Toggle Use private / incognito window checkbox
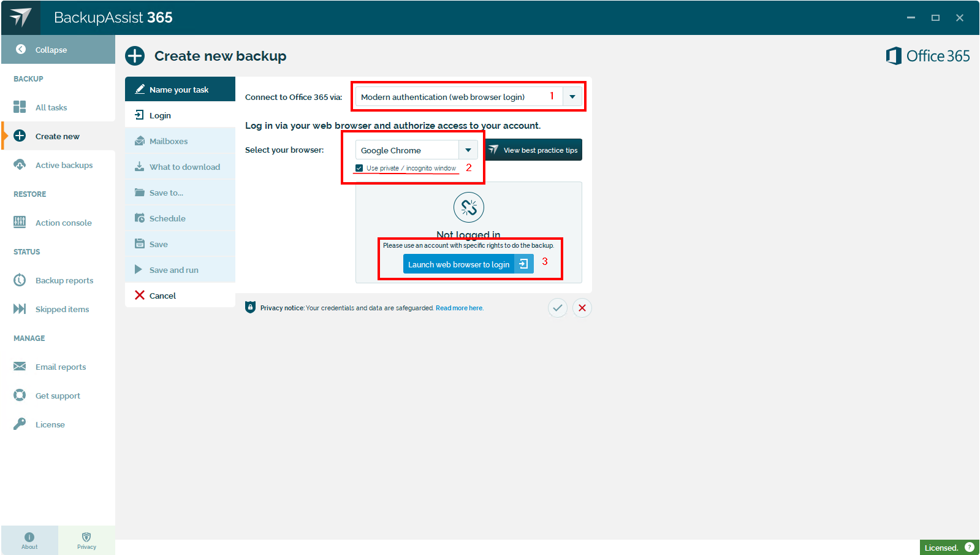 [x=359, y=168]
